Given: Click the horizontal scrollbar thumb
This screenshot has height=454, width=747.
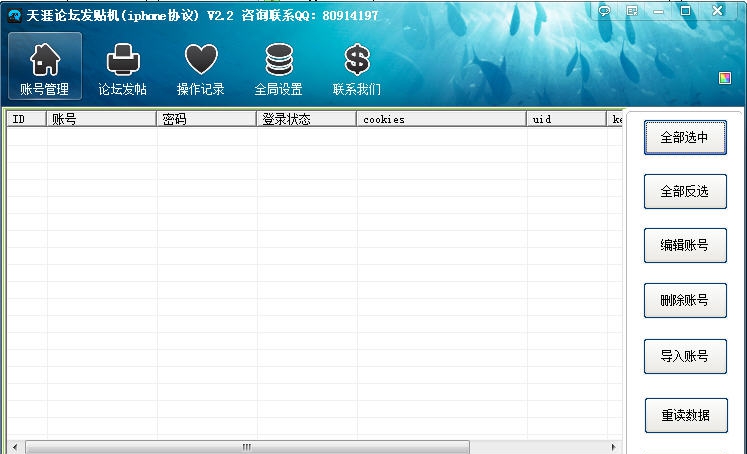Looking at the screenshot, I should point(247,447).
